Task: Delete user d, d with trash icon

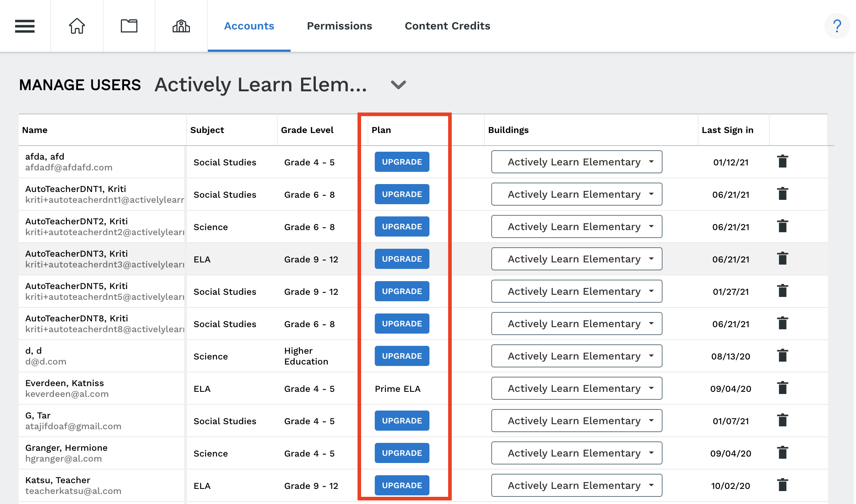Action: (x=783, y=356)
